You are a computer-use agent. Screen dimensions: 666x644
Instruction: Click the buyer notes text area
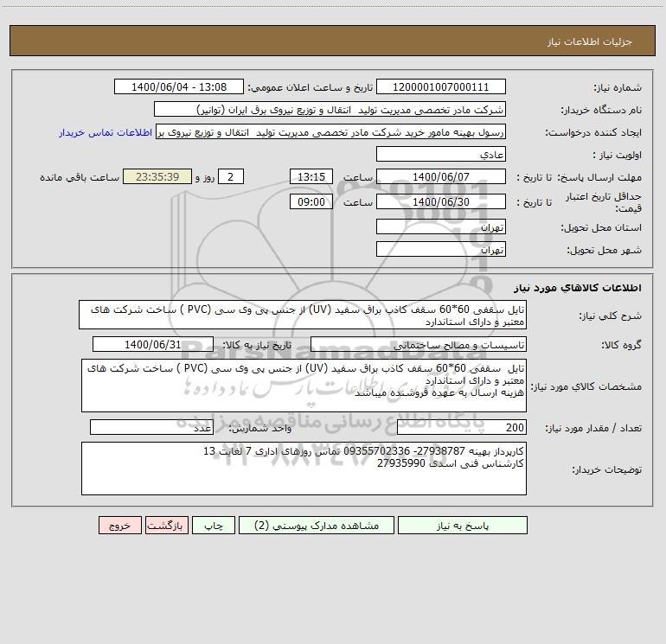click(x=304, y=469)
